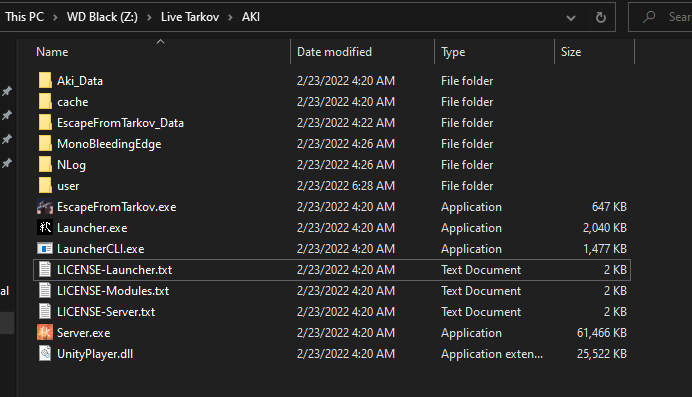This screenshot has height=397, width=692.
Task: Navigate to WD Black (Z:) breadcrumb
Action: point(102,17)
